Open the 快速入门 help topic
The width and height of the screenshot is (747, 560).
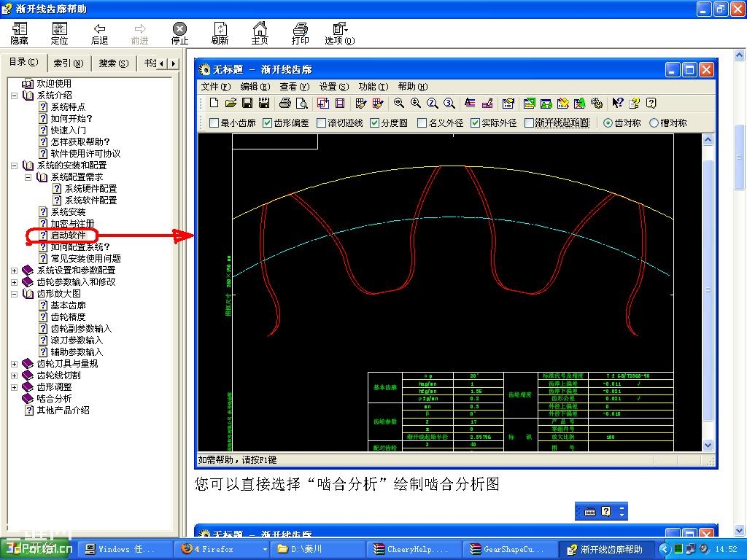(x=68, y=130)
